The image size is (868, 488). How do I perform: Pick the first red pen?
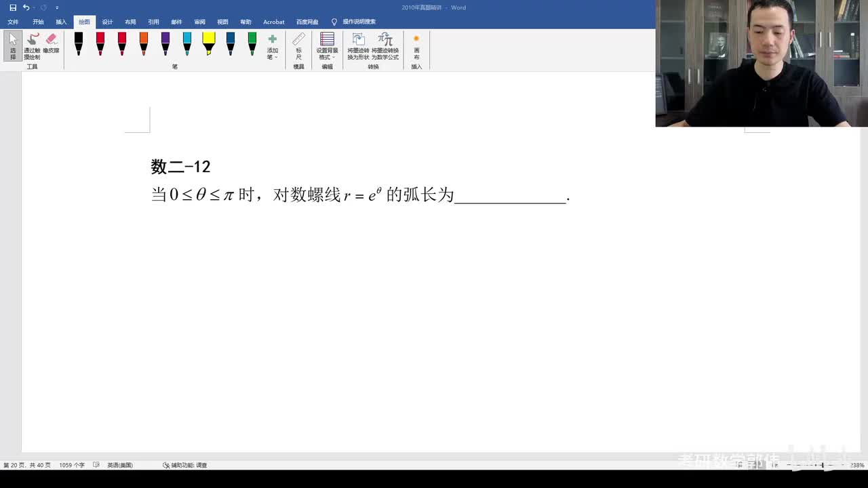pos(100,44)
